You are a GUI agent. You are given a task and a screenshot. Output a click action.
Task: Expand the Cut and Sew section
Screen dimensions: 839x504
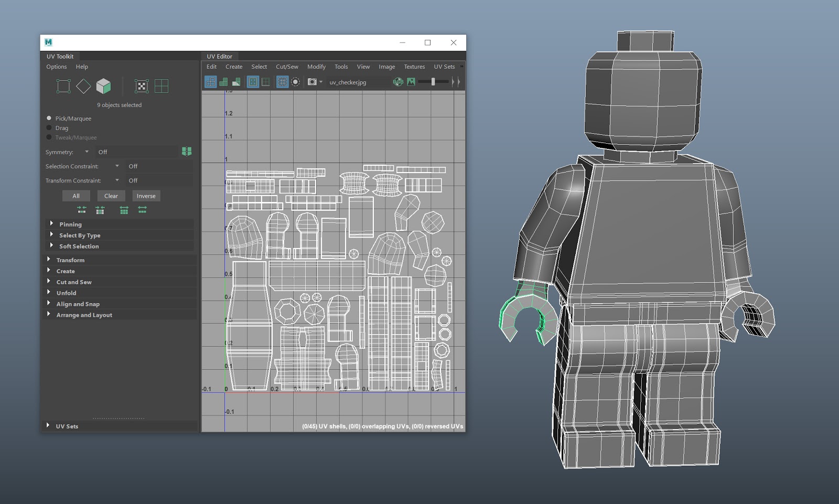pos(120,282)
